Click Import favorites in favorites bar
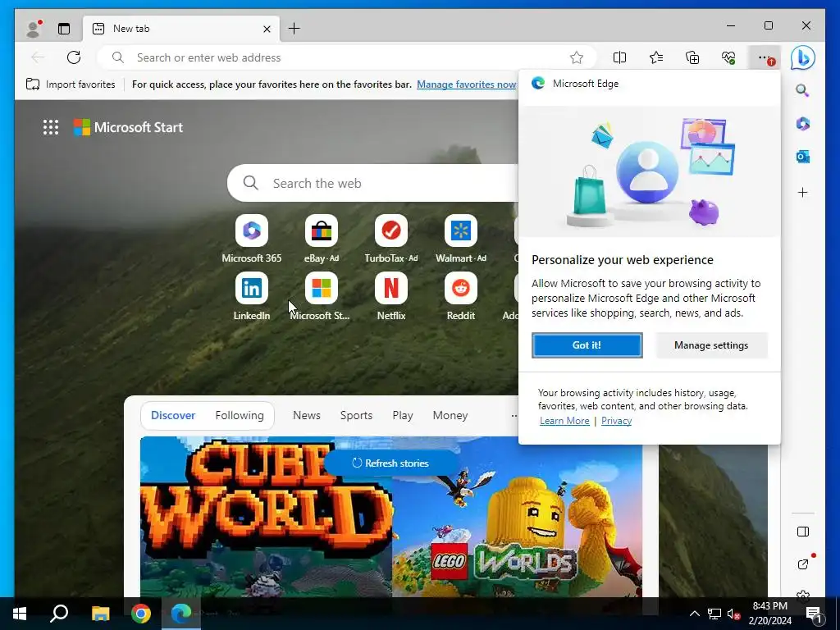The image size is (840, 630). [71, 84]
